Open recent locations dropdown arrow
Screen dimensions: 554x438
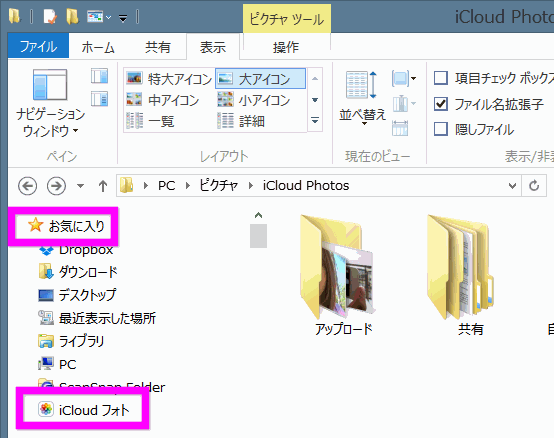point(81,185)
